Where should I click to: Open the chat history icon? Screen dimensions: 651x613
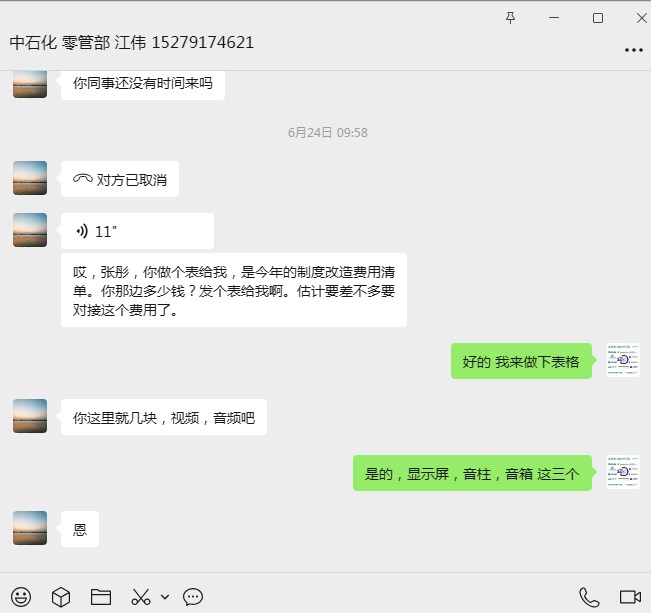point(193,597)
